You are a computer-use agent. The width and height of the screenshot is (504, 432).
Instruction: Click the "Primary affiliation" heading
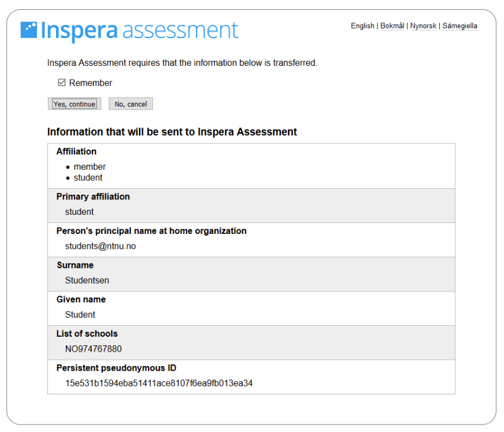(93, 196)
